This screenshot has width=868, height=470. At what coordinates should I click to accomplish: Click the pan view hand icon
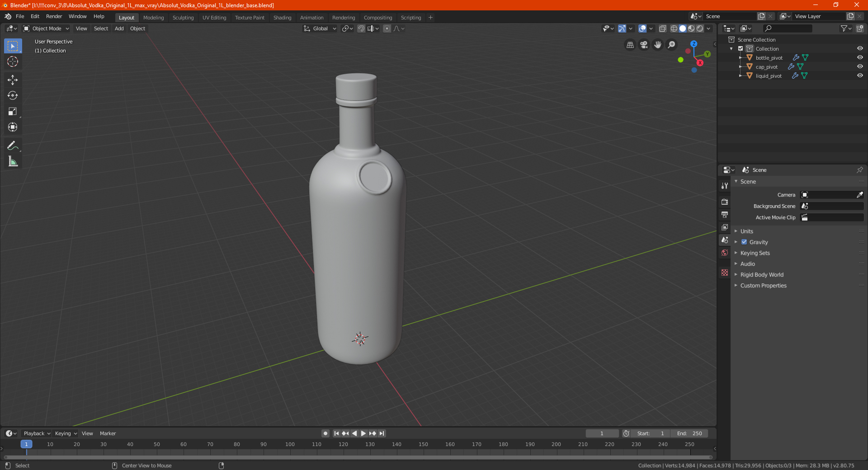click(x=658, y=45)
